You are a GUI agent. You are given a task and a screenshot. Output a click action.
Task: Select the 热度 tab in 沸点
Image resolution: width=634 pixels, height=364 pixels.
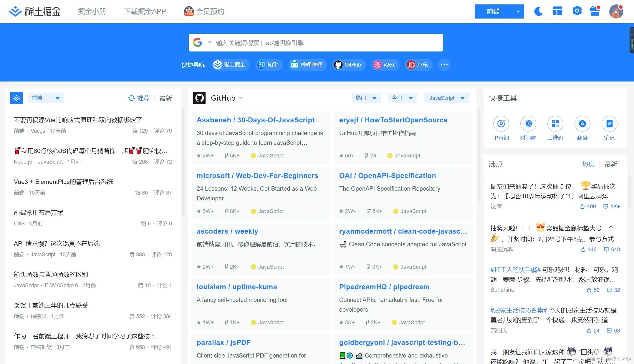(x=588, y=164)
